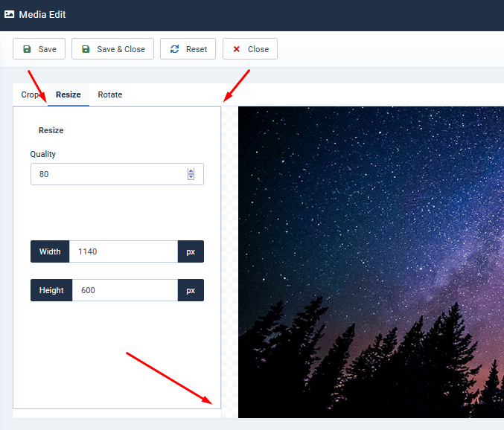Click the Quality input field

117,174
